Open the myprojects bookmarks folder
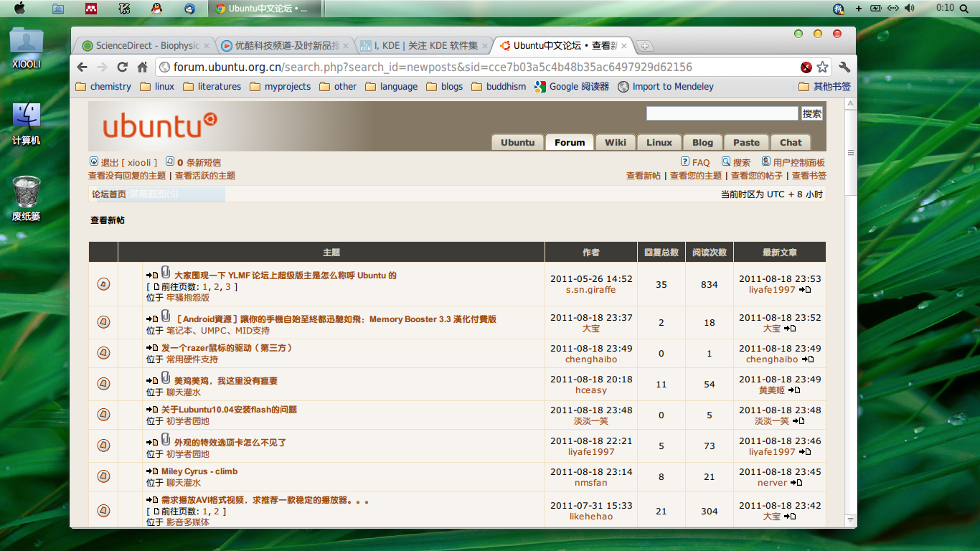The width and height of the screenshot is (980, 551). [x=280, y=86]
